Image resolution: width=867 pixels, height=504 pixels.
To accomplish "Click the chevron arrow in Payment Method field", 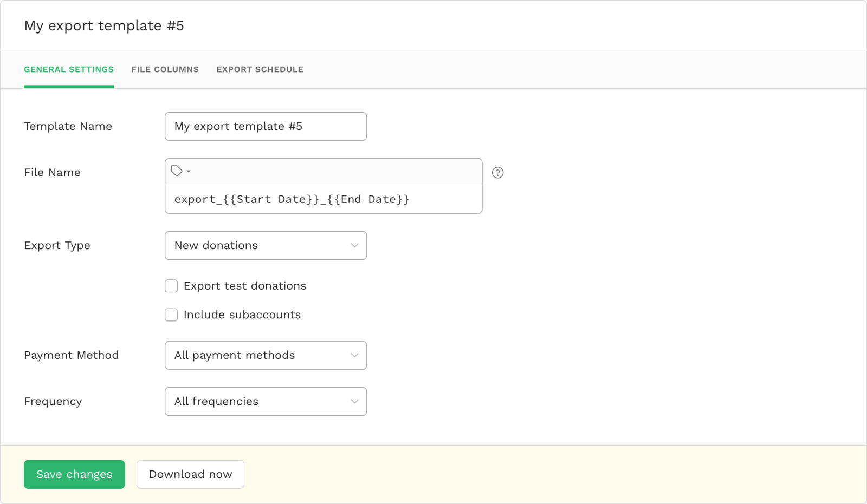I will click(354, 356).
